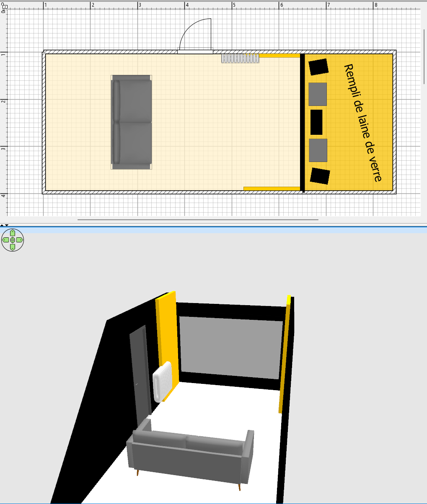This screenshot has width=427, height=504.
Task: Click the gray projection screen in the 3D view
Action: pos(231,348)
